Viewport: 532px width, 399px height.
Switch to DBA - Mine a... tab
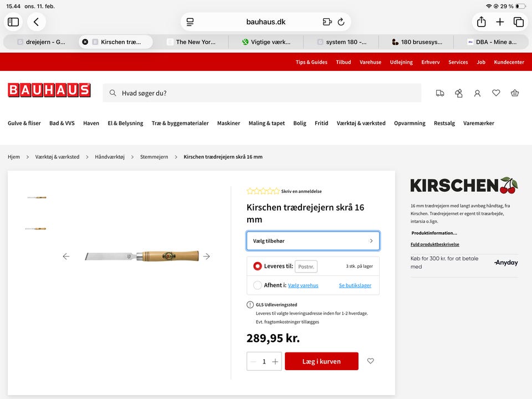[x=491, y=42]
